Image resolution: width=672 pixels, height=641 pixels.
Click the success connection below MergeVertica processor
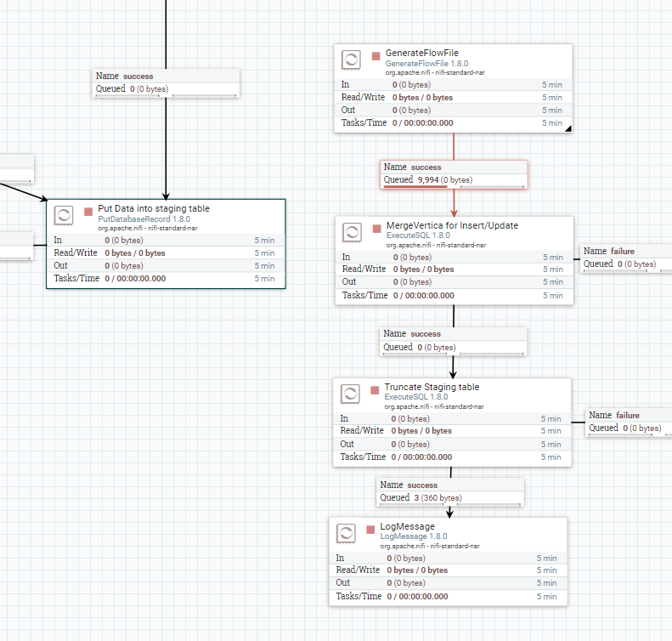click(453, 341)
